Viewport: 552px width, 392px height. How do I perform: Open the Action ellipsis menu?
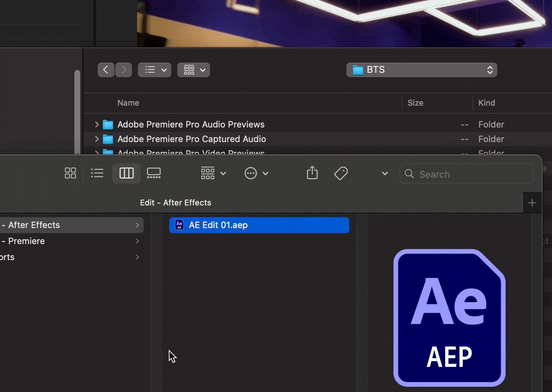pos(256,173)
